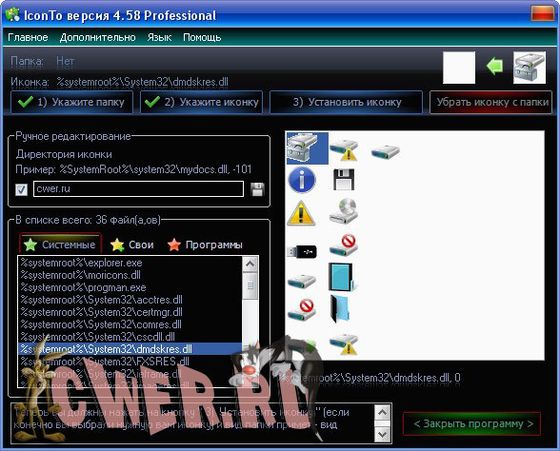This screenshot has width=560, height=451.
Task: Switch to the Свои tab
Action: [132, 245]
